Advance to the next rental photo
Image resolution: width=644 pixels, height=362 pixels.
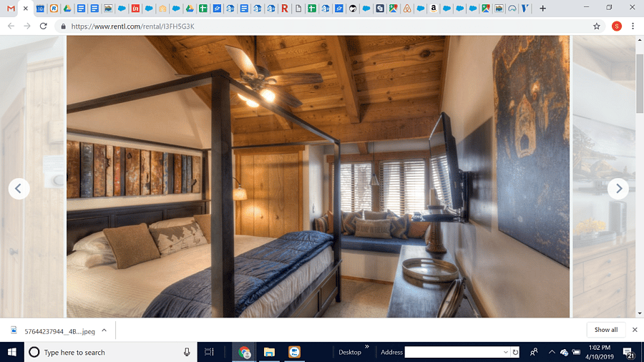[x=618, y=189]
